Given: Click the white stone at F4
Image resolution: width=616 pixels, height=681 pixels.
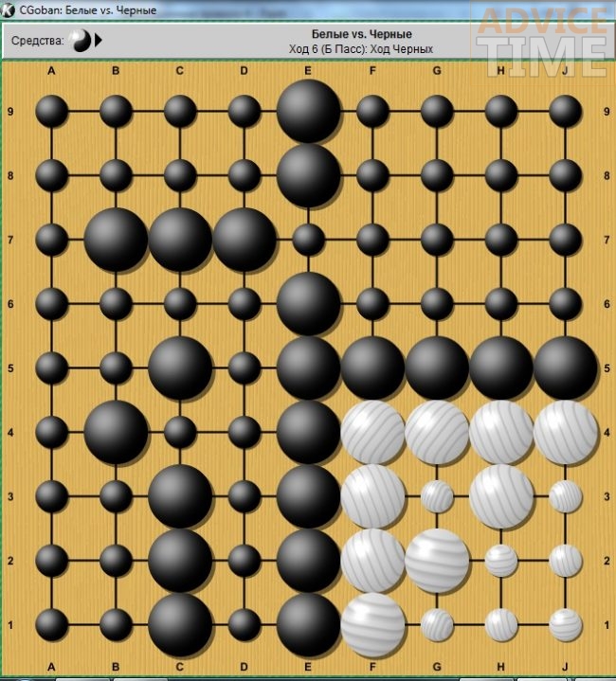Looking at the screenshot, I should click(372, 433).
